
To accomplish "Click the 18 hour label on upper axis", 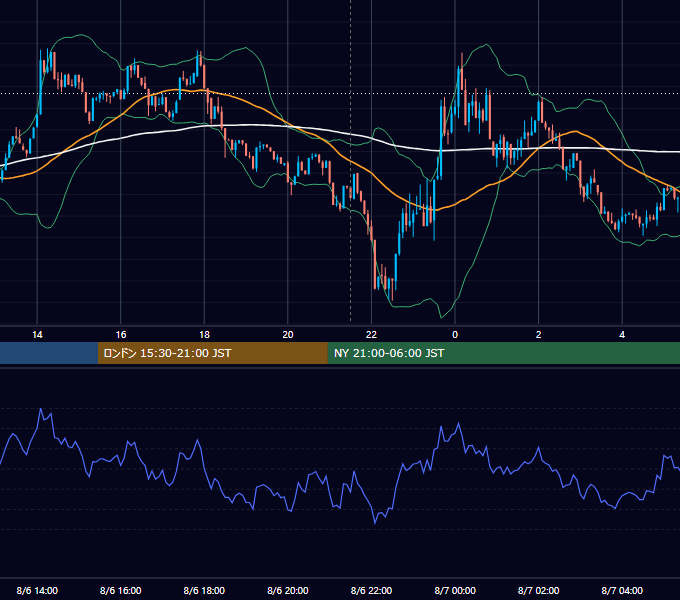I will 204,335.
